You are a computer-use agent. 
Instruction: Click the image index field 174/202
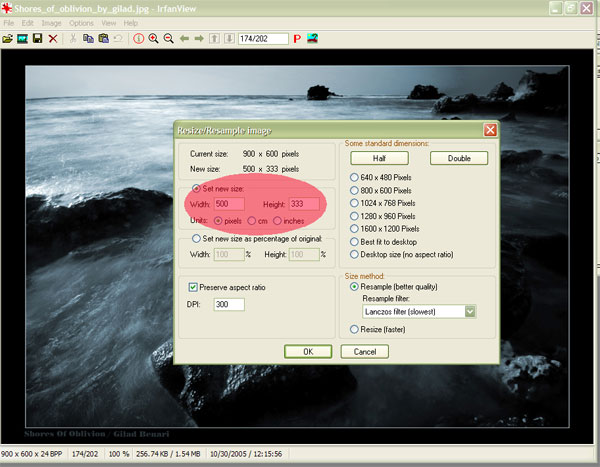click(x=263, y=39)
